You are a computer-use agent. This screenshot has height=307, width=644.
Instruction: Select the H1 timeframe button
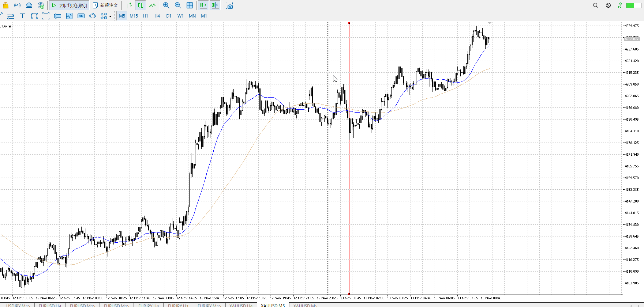(x=145, y=16)
